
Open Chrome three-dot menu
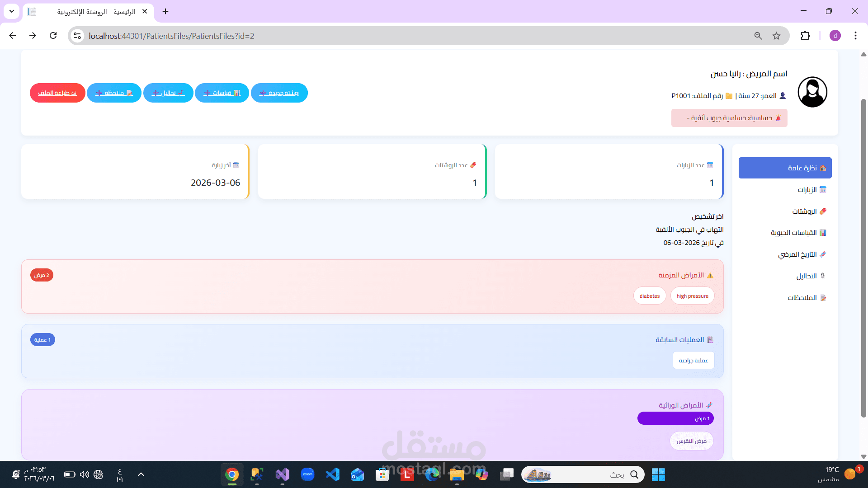[855, 36]
